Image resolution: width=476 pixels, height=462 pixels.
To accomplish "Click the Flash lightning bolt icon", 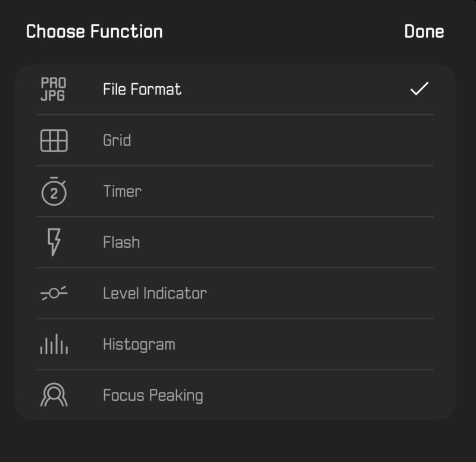I will click(x=54, y=241).
